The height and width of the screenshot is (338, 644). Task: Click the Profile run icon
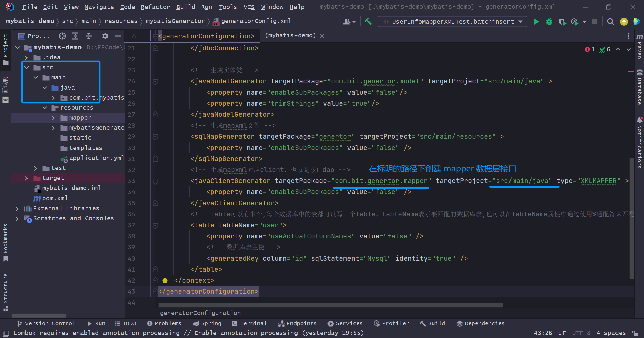click(x=575, y=22)
